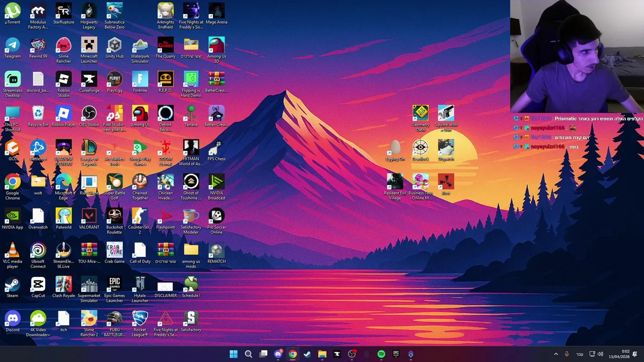The width and height of the screenshot is (644, 362).
Task: Launch Unity Hub from the desktop
Action: point(115,48)
